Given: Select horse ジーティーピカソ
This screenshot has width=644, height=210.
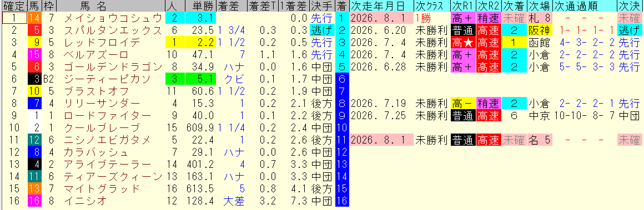Looking at the screenshot, I should [x=107, y=79].
